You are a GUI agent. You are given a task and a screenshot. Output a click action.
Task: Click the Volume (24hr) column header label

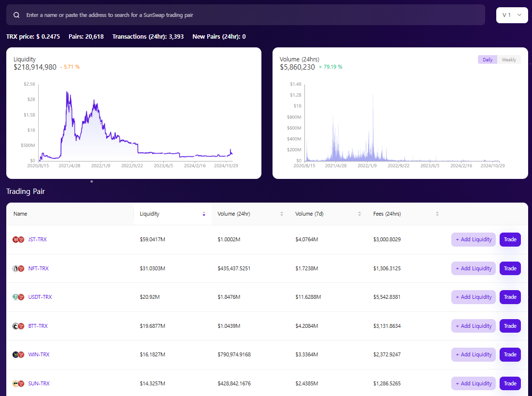coord(234,214)
